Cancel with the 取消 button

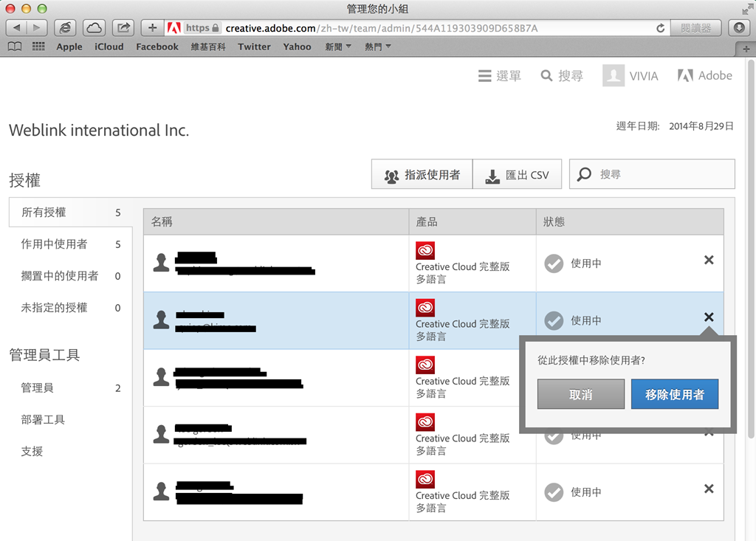coord(581,394)
